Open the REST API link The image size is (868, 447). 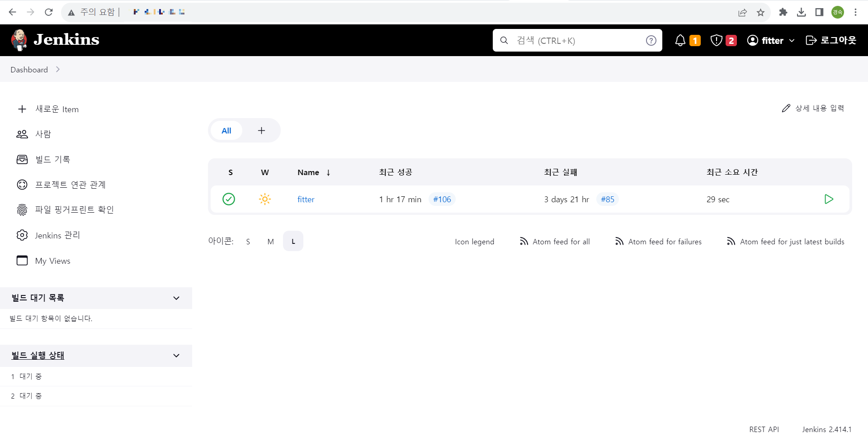pos(764,429)
